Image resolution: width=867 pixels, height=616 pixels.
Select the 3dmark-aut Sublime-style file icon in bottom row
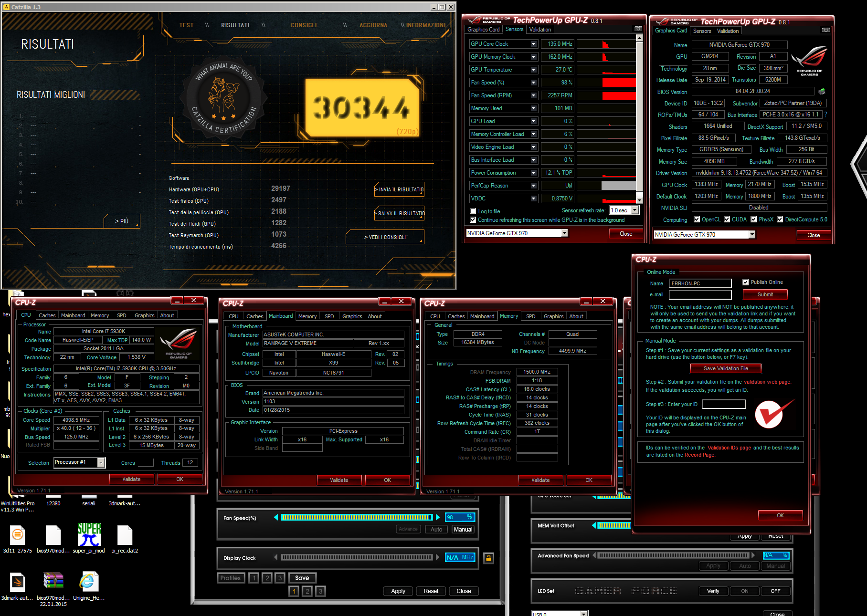click(18, 582)
